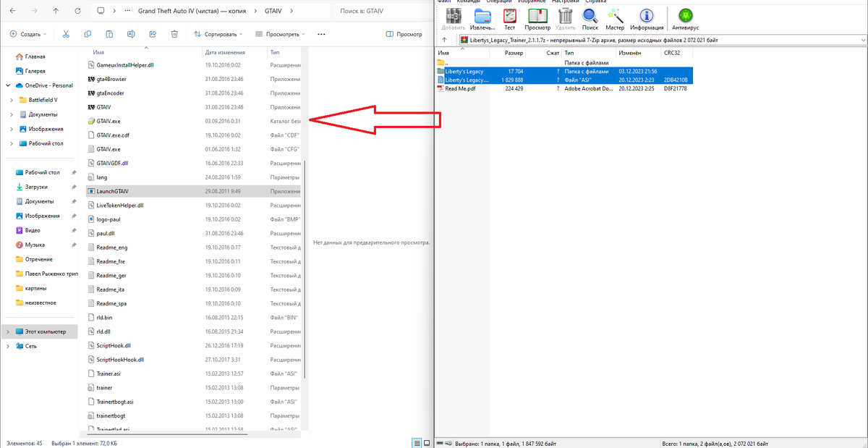Click the Explorer rename icon
Screen dimensions: 868x448
coord(131,34)
